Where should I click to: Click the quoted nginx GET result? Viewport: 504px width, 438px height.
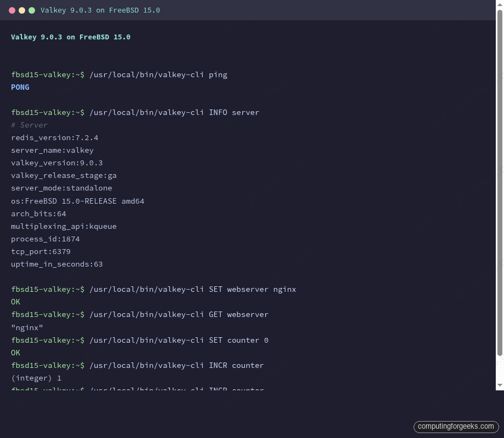point(27,327)
